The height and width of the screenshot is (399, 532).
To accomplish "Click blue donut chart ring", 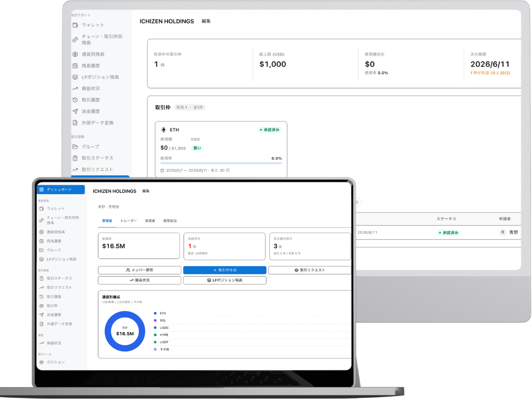I will (107, 332).
